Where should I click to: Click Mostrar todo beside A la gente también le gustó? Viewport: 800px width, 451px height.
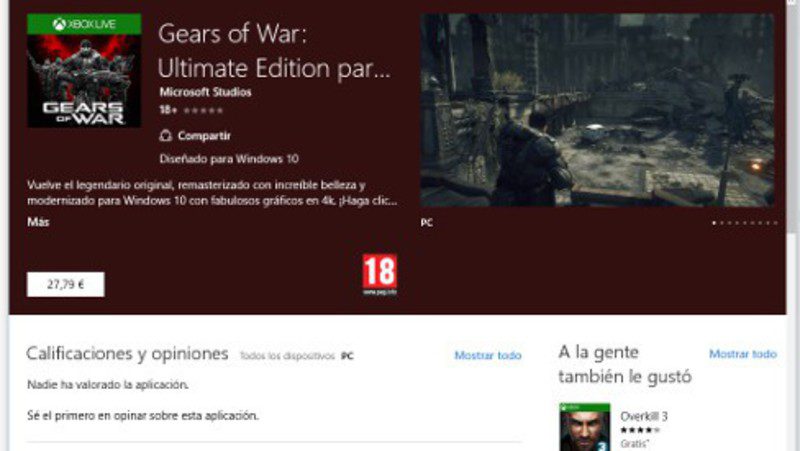coord(743,354)
